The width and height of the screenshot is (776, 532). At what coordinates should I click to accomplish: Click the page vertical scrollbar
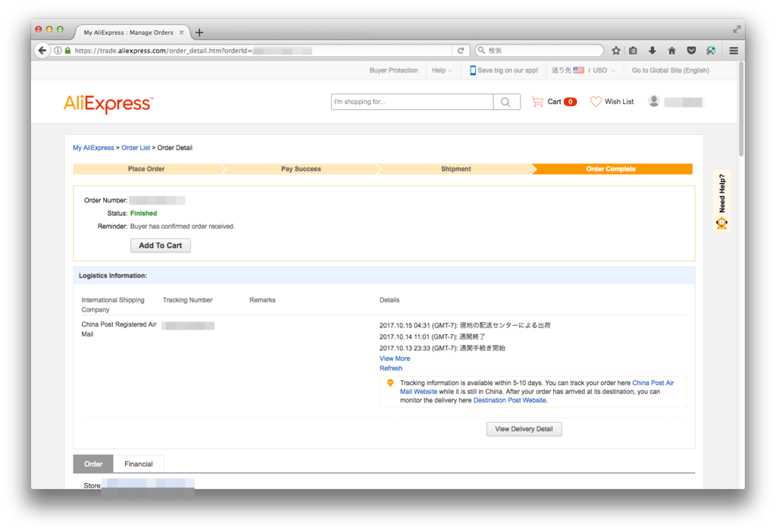click(741, 109)
